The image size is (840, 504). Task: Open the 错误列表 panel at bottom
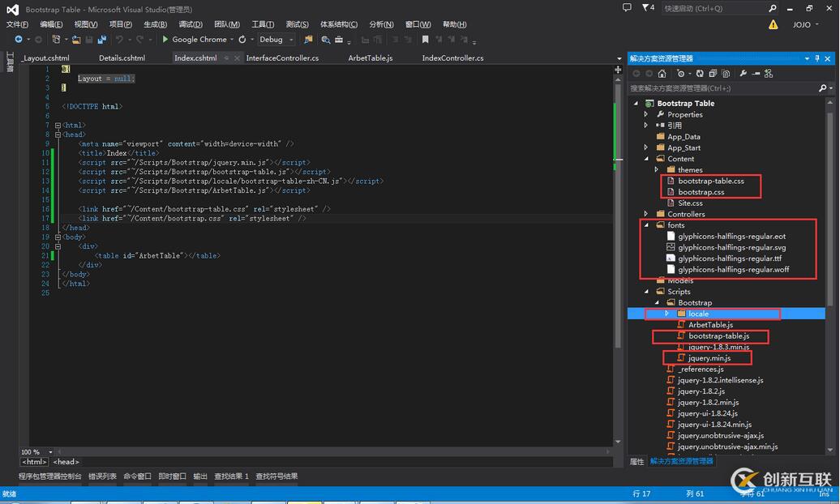(102, 476)
